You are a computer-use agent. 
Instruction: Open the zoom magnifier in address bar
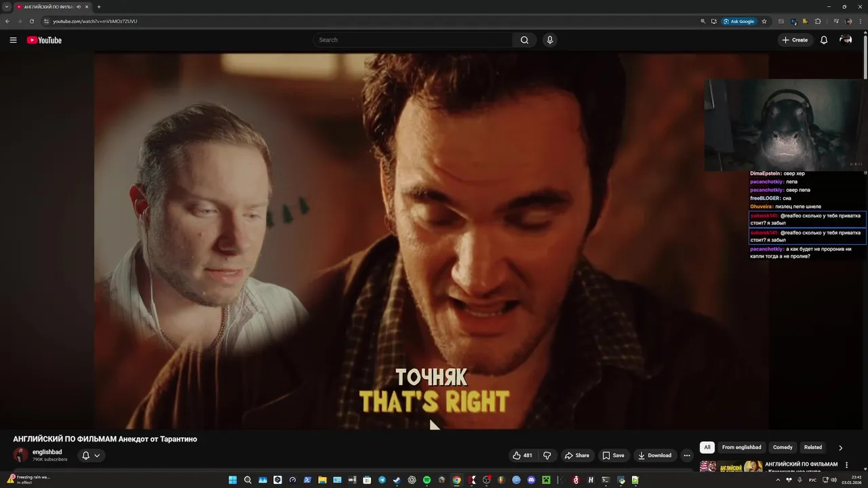click(703, 21)
